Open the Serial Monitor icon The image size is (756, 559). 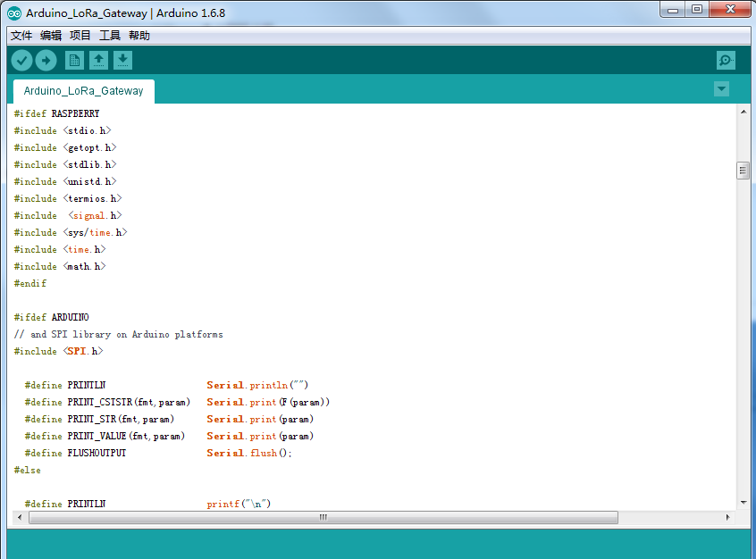point(726,61)
